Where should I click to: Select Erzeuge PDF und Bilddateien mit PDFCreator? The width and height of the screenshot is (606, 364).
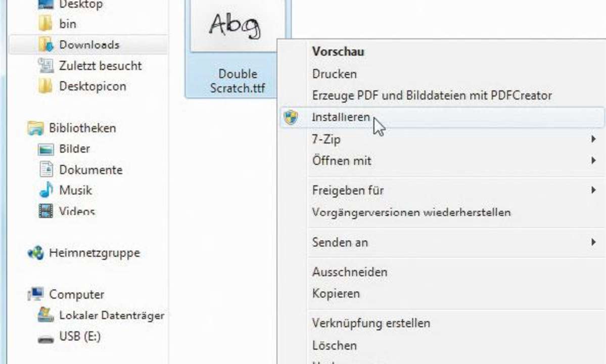click(x=432, y=95)
